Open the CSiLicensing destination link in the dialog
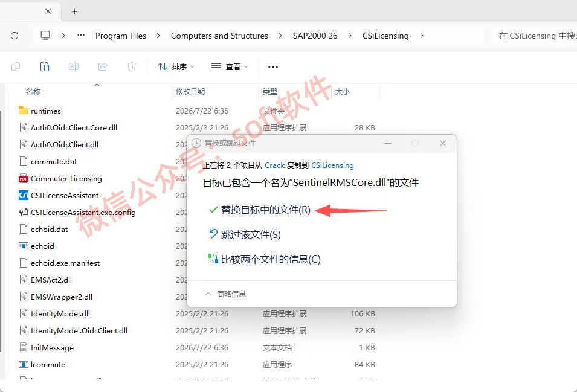This screenshot has width=577, height=392. pyautogui.click(x=332, y=165)
